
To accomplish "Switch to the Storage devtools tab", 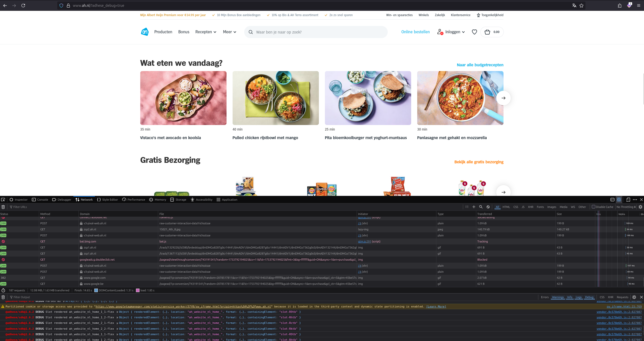I will pos(178,200).
